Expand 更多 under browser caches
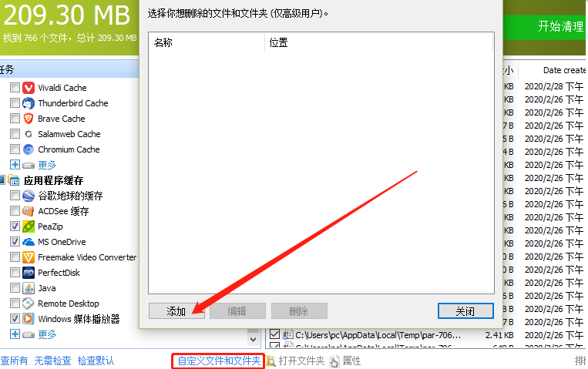This screenshot has height=369, width=588. 15,165
